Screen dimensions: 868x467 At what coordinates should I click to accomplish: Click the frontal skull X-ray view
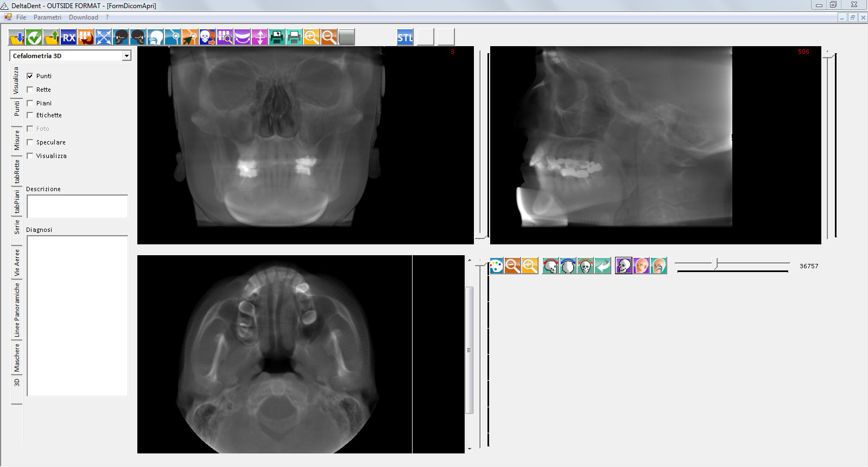pos(306,145)
